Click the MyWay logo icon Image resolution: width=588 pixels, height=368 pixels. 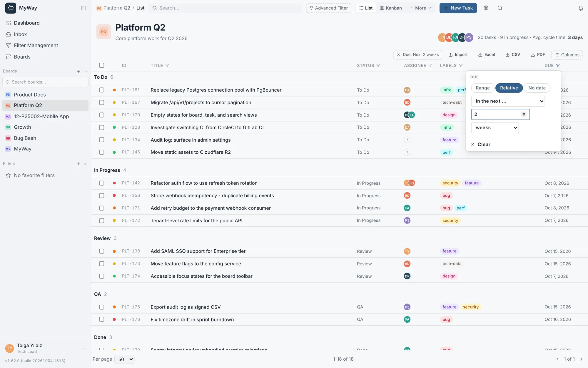(x=11, y=8)
